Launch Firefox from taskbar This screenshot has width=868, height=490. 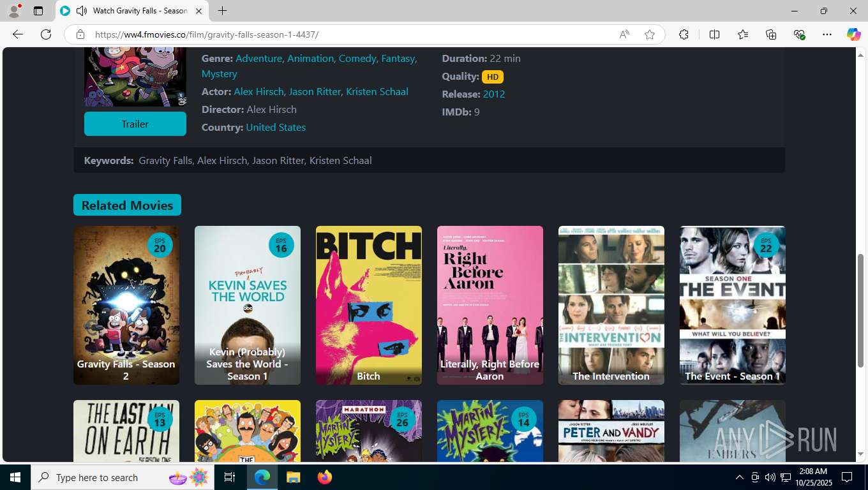pos(324,477)
